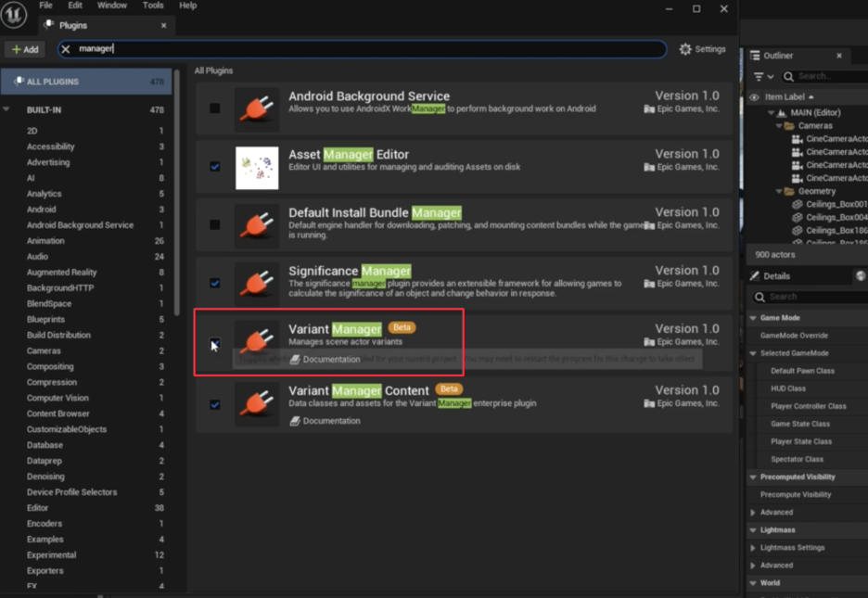Expand the Lightmass Settings row
The height and width of the screenshot is (598, 868).
[x=753, y=548]
